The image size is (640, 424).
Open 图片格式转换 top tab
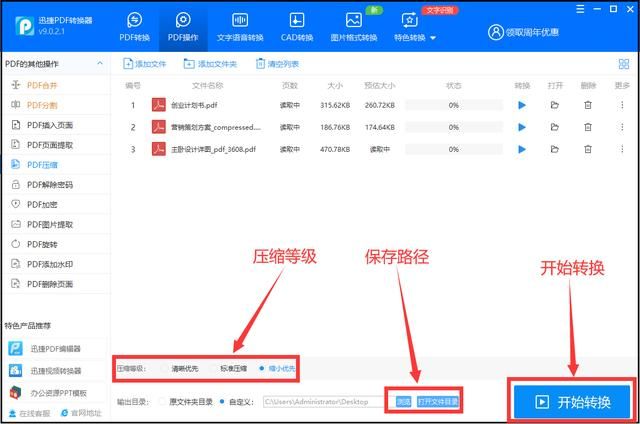click(x=353, y=26)
